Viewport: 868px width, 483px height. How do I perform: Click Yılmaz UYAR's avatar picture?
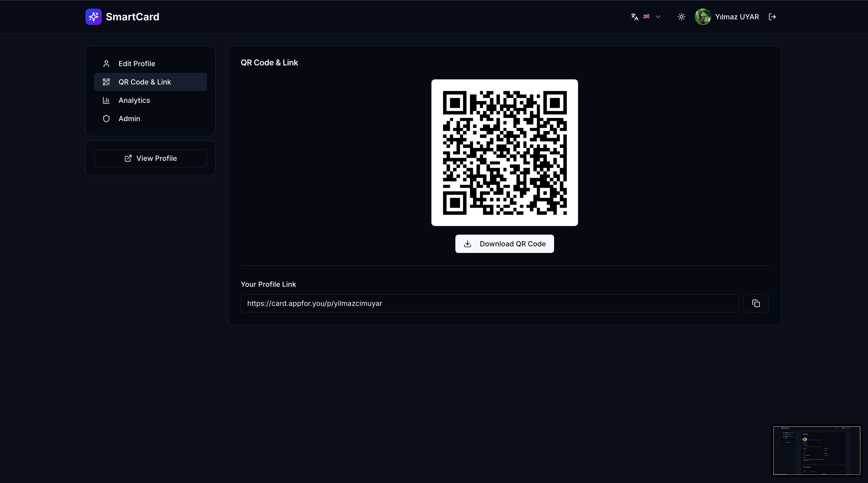point(703,17)
